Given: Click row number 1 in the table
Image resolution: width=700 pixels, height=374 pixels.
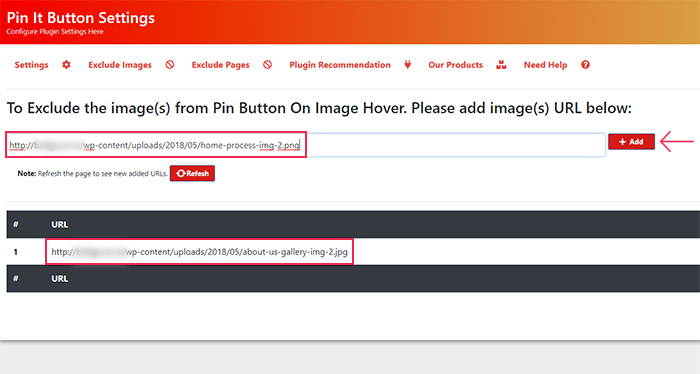Looking at the screenshot, I should 16,252.
